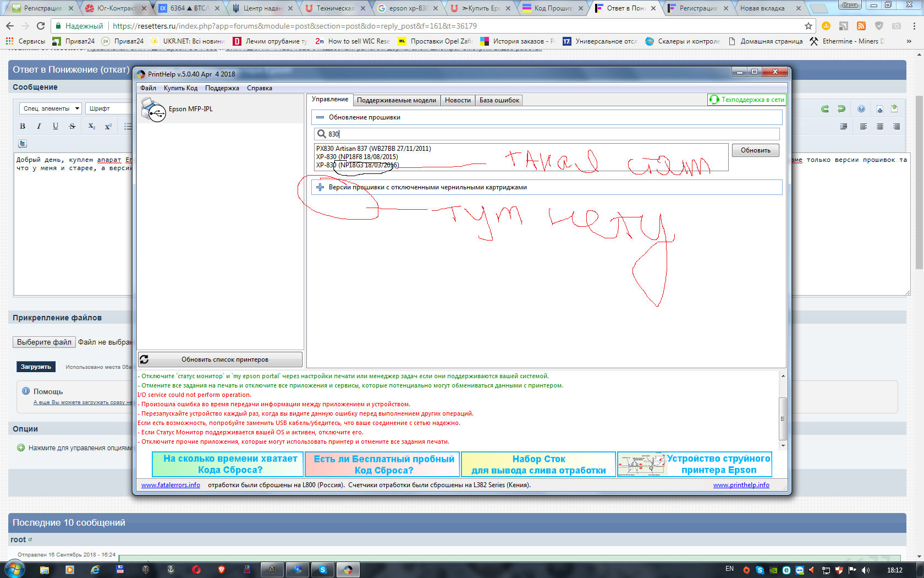This screenshot has width=924, height=578.
Task: Expand the hidden bookmarks overflow chevron
Action: pyautogui.click(x=909, y=41)
